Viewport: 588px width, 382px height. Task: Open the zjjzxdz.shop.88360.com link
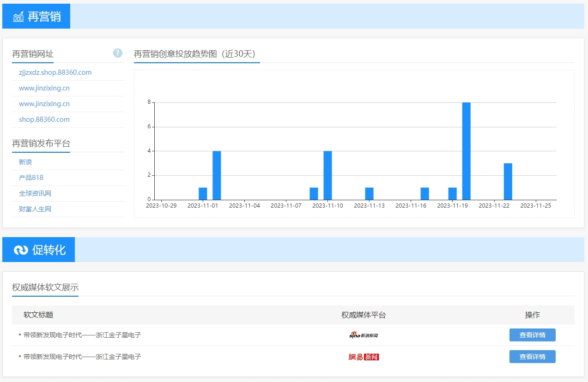(x=55, y=72)
